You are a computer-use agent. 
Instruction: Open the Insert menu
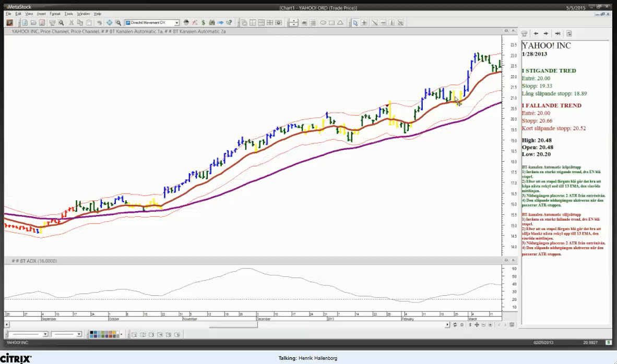point(41,14)
